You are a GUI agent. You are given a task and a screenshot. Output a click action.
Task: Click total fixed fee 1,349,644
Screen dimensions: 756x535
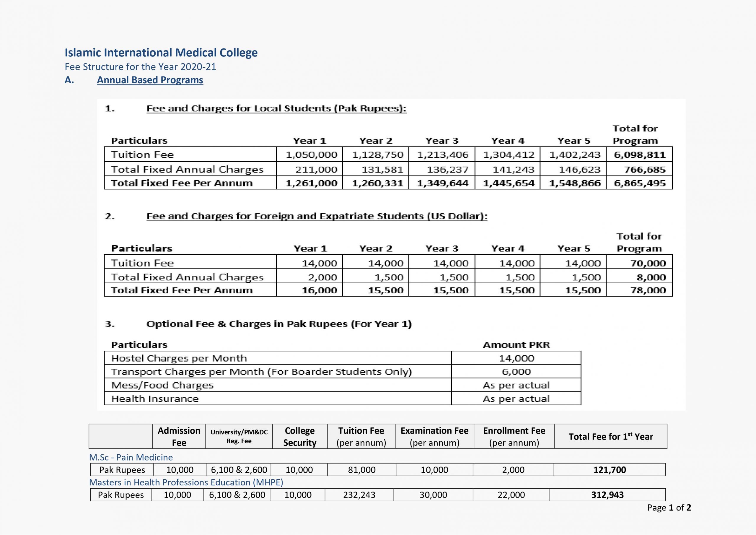[443, 183]
